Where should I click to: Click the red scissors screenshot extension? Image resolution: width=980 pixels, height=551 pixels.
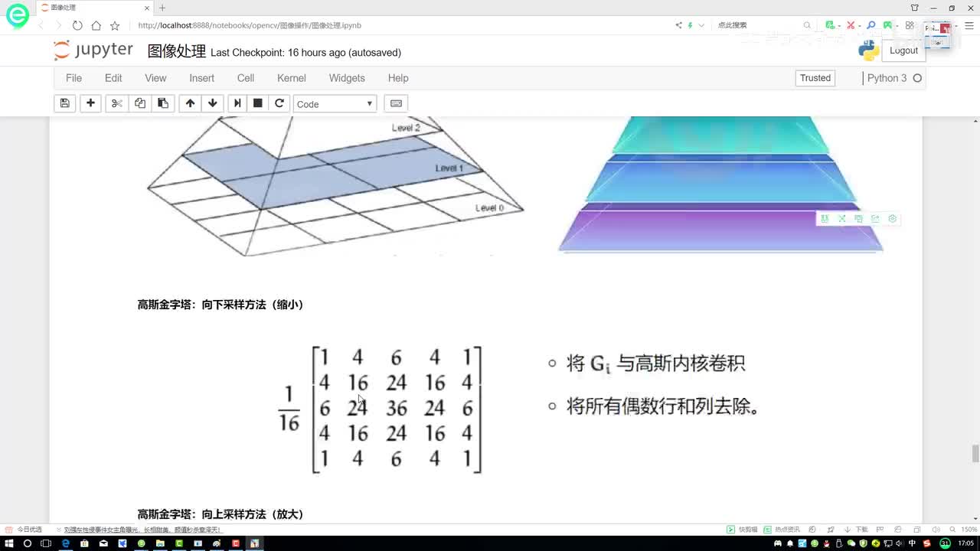(851, 25)
